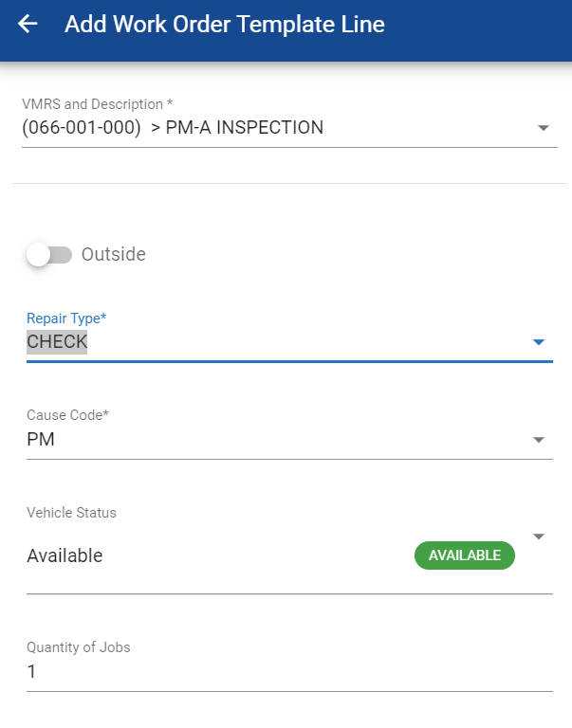Viewport: 572px width, 728px height.
Task: Open the Vehicle Status dropdown arrow
Action: click(538, 537)
